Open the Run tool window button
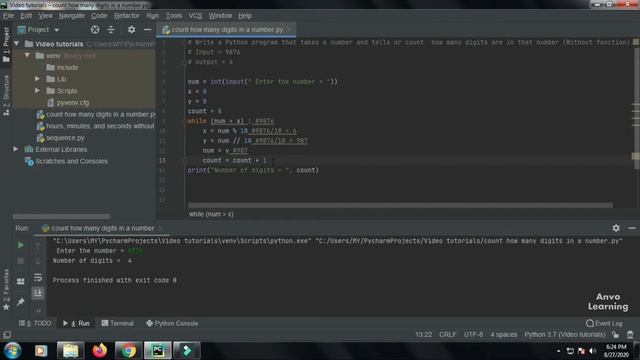Viewport: 640px width, 360px height. 76,323
